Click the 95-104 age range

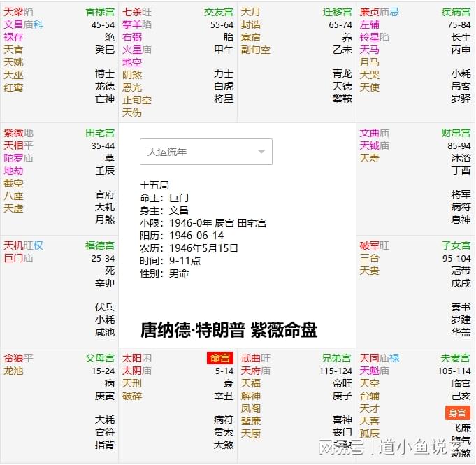coord(456,259)
